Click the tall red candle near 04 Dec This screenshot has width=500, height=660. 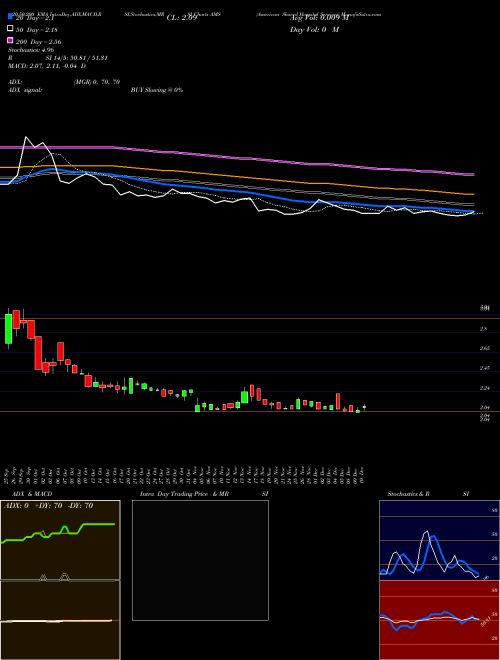pyautogui.click(x=338, y=401)
